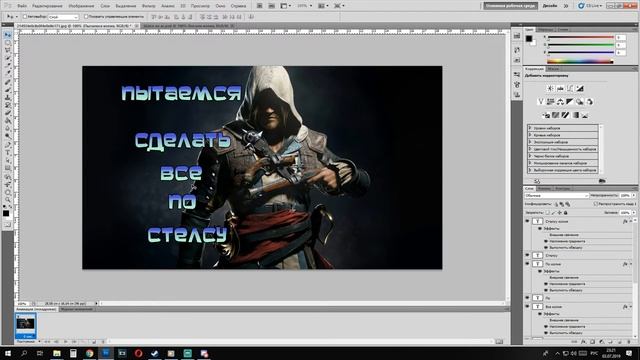Open the layer fill slider arrow

(x=634, y=213)
